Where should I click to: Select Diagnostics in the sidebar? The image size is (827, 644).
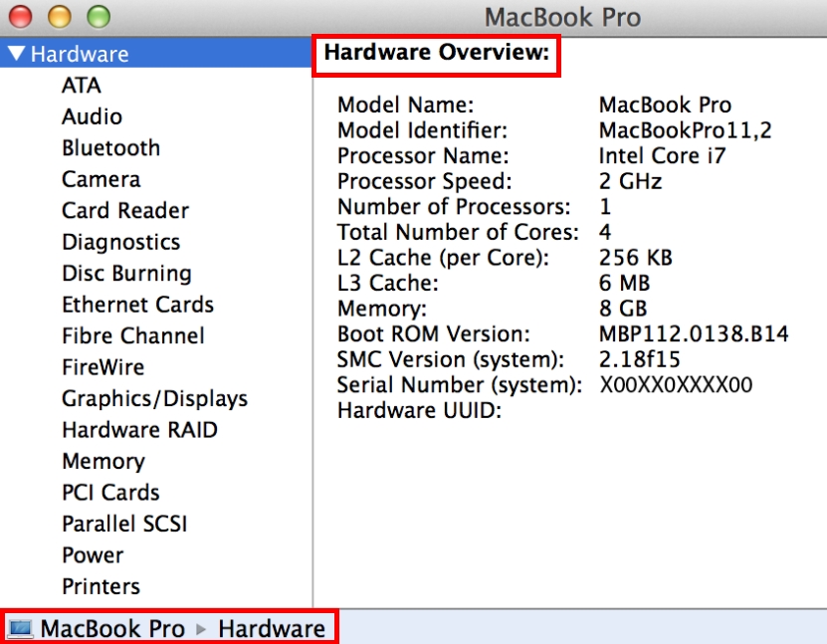(120, 242)
